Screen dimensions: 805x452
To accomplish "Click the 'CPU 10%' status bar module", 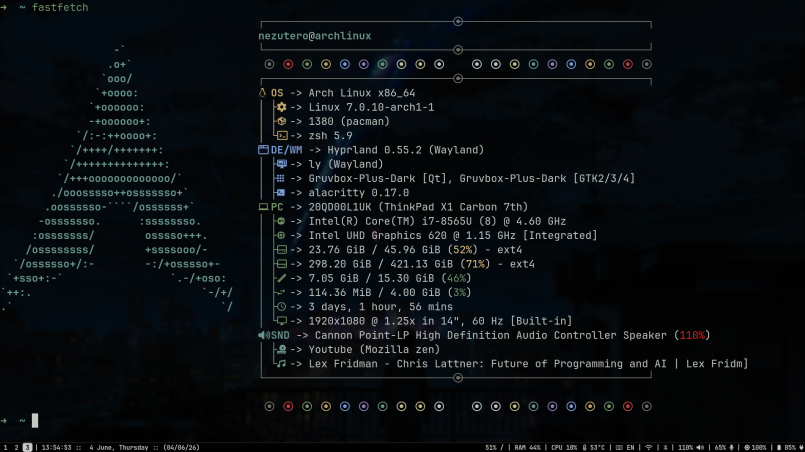I will tap(564, 447).
